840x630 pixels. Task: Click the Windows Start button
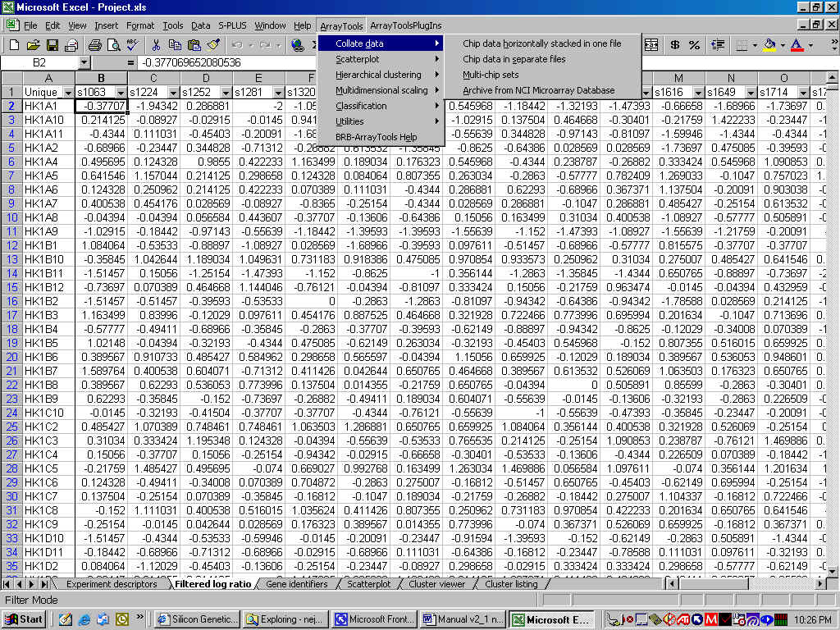click(x=23, y=619)
